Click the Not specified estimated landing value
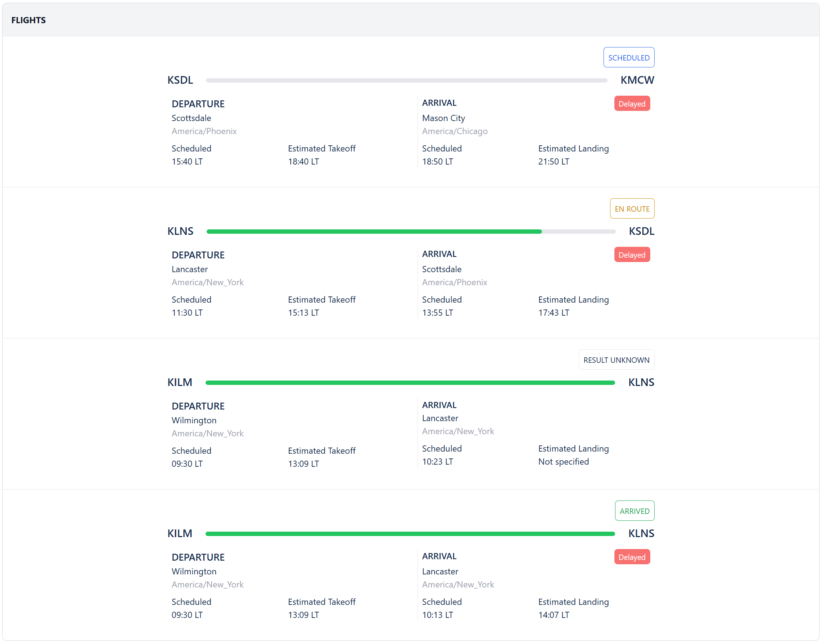Viewport: 821px width, 644px height. pyautogui.click(x=563, y=461)
